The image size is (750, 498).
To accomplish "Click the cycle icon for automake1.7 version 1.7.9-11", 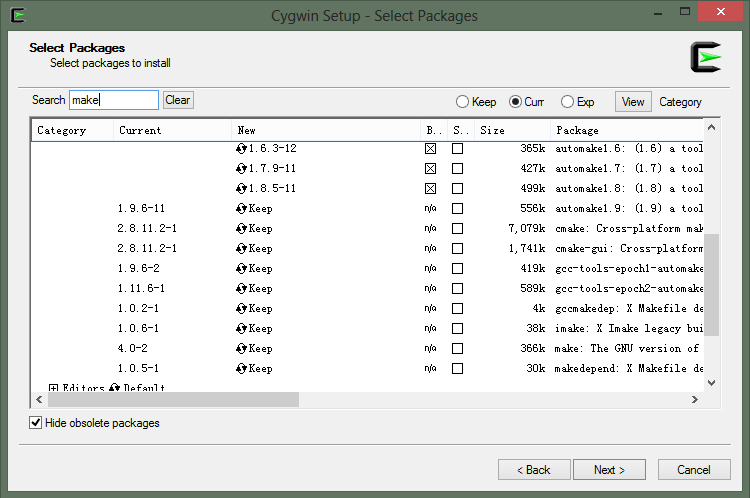I will coord(241,168).
